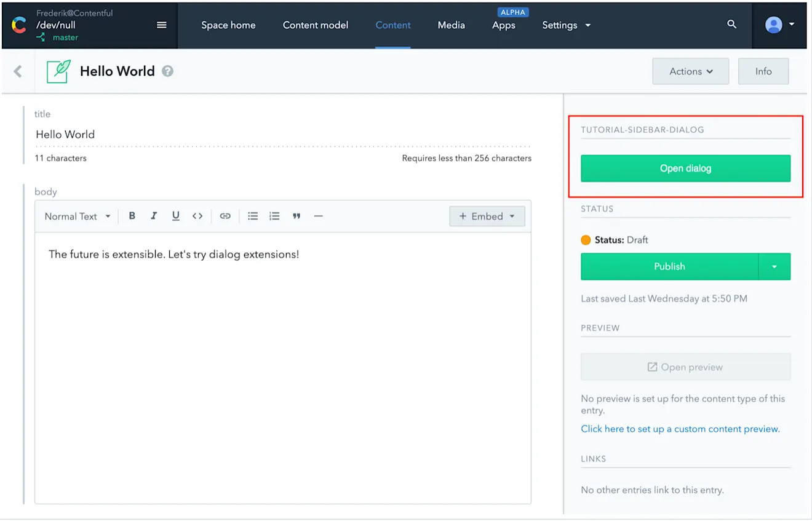Go back with the left chevron arrow
This screenshot has width=812, height=521.
(x=18, y=71)
